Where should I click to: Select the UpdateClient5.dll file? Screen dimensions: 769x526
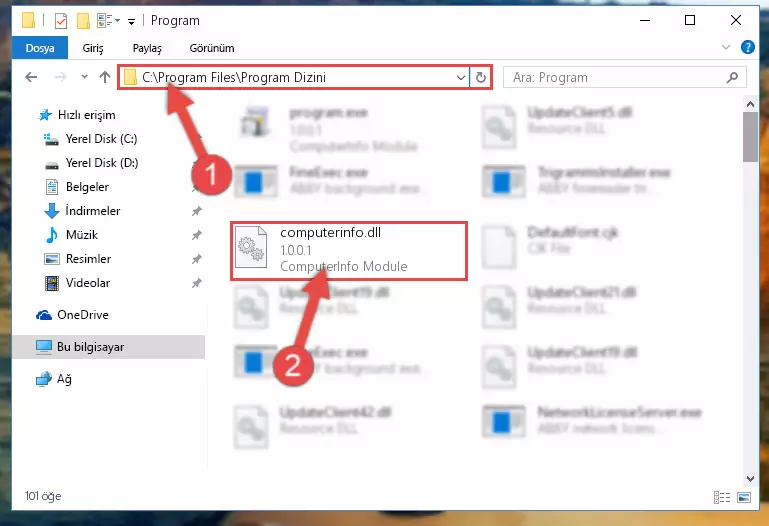[x=558, y=126]
